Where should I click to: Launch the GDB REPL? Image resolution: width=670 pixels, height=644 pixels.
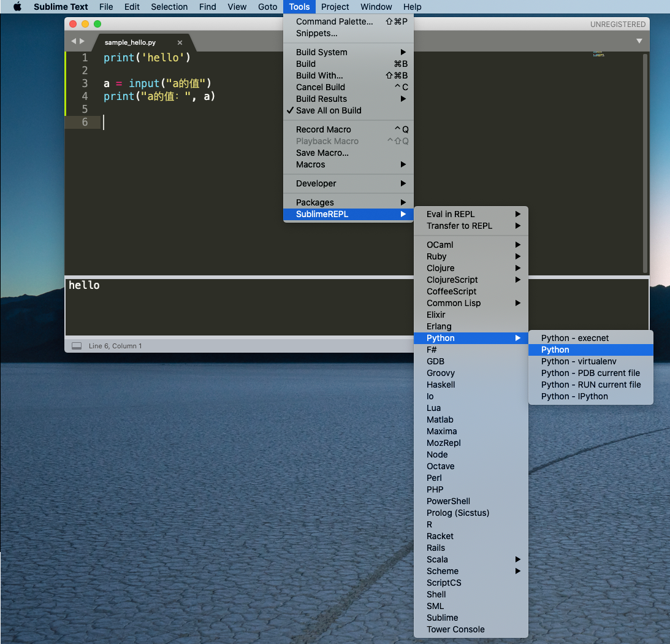pyautogui.click(x=471, y=361)
